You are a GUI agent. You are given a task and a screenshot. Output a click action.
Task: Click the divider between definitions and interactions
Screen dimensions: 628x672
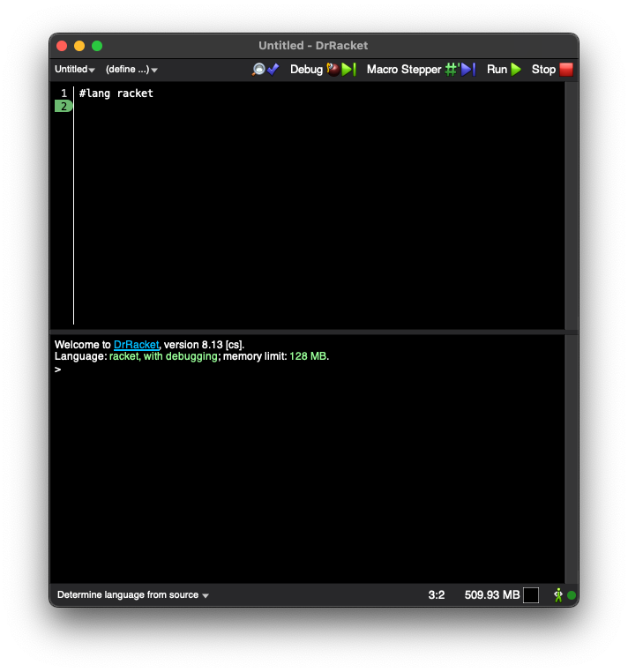tap(307, 332)
